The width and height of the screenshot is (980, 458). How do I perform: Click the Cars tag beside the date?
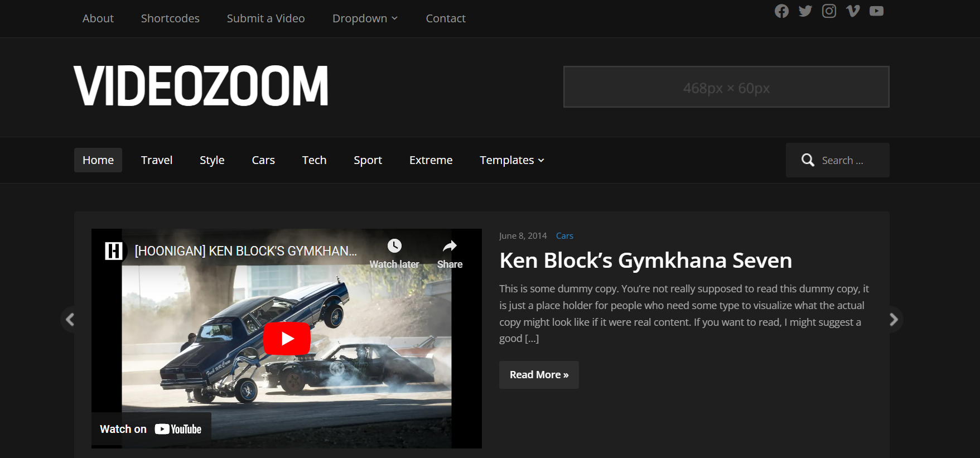coord(564,236)
